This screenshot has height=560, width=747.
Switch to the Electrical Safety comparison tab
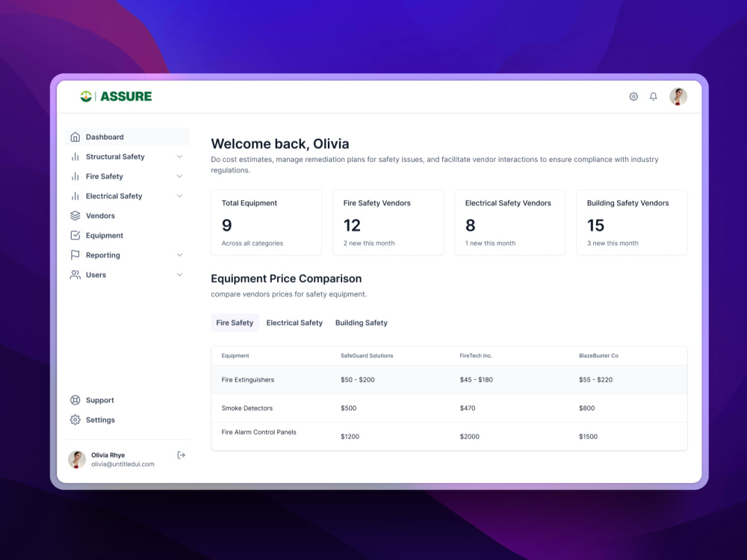(x=294, y=323)
